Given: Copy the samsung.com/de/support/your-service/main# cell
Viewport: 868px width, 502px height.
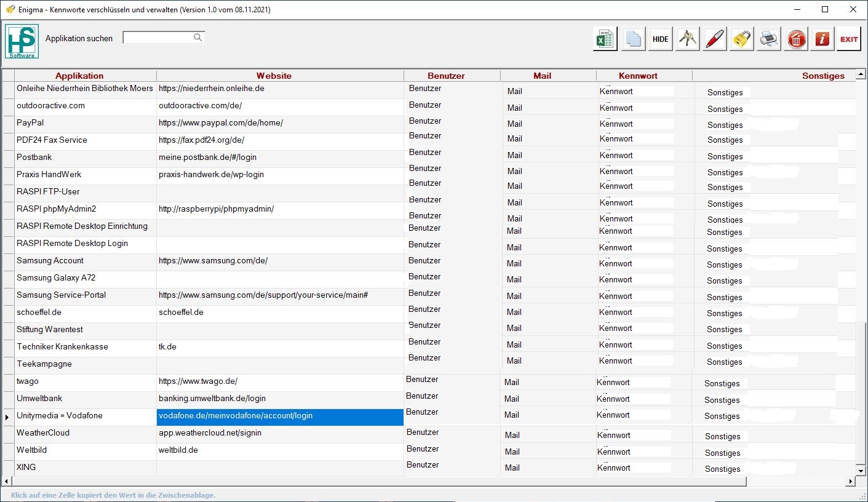Looking at the screenshot, I should [x=280, y=297].
